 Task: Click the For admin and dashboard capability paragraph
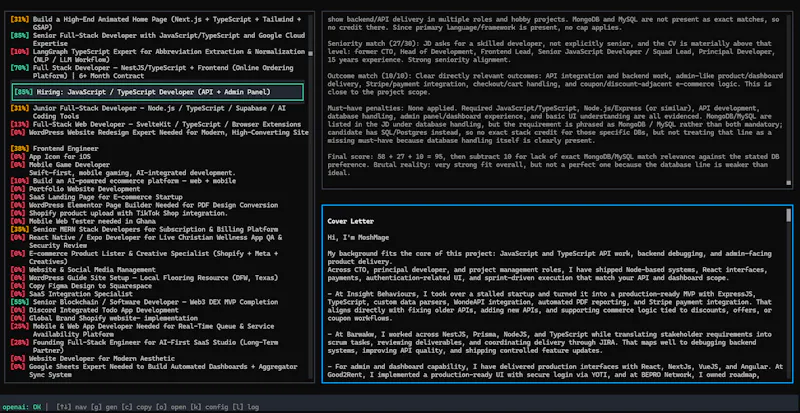coord(555,371)
